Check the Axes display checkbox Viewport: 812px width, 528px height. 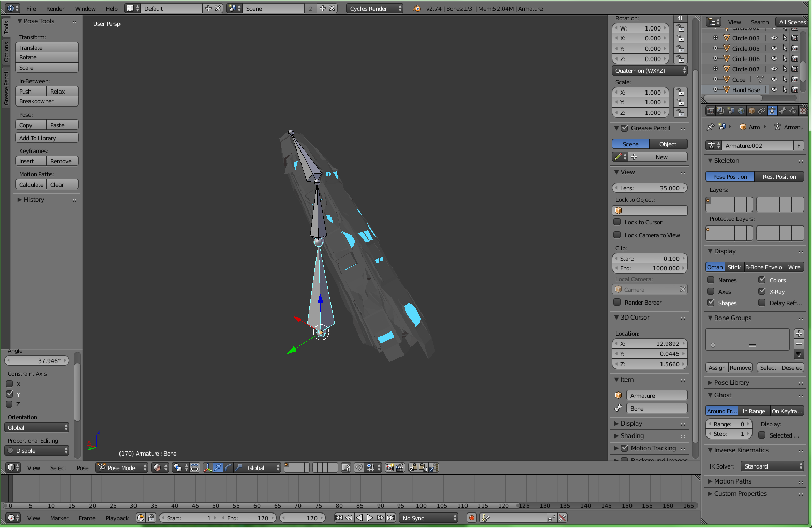tap(711, 291)
